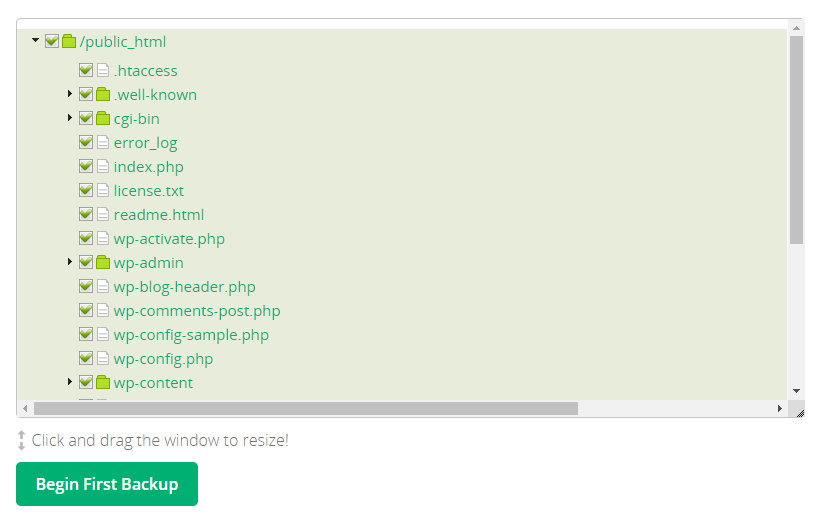829x522 pixels.
Task: Click the .htaccess file icon
Action: click(103, 70)
